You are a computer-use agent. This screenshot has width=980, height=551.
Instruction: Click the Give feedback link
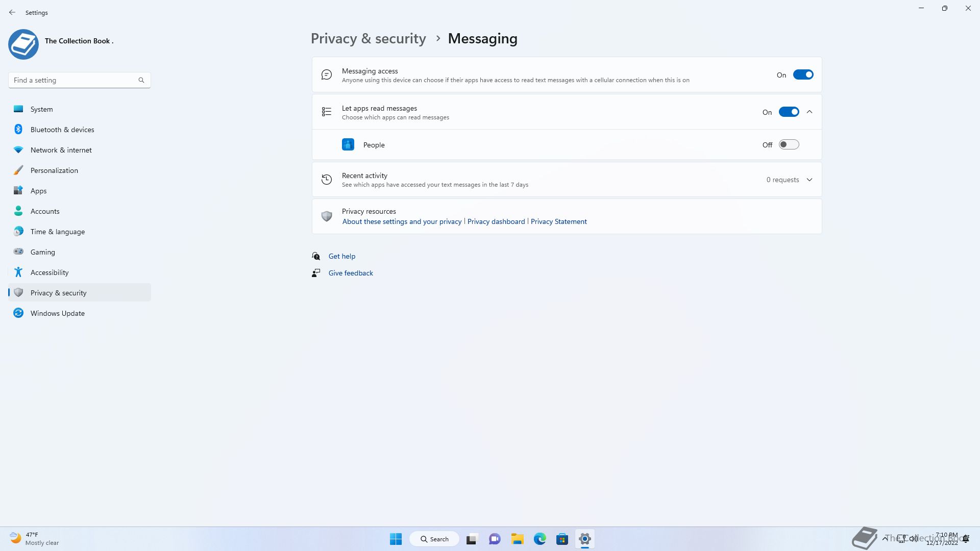pos(351,273)
